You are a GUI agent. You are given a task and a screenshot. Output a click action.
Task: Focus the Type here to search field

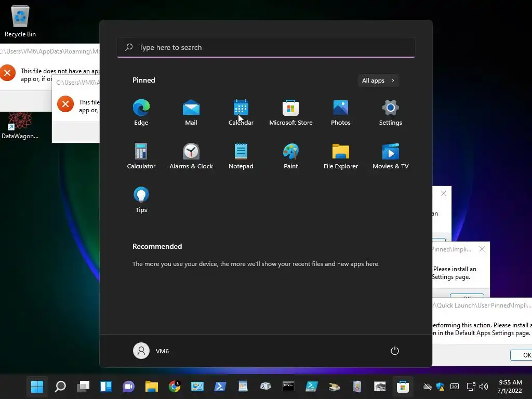[x=266, y=47]
